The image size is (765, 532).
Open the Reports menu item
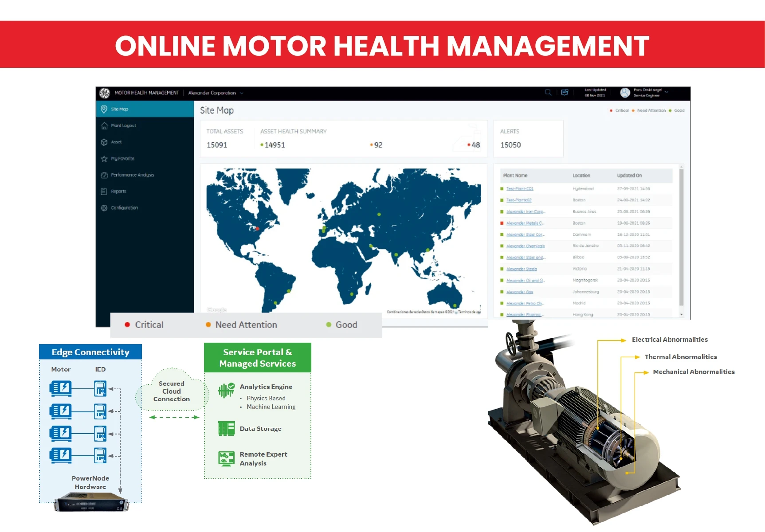(118, 192)
